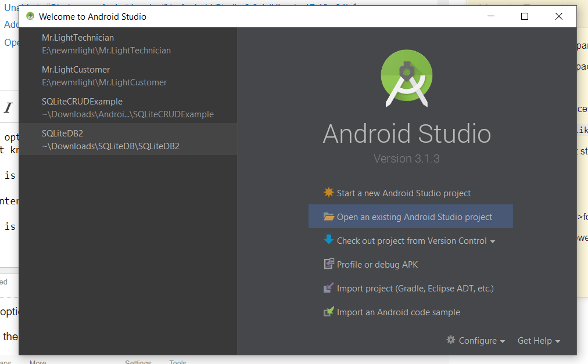The image size is (588, 364).
Task: Minimize the Welcome to Android Studio window
Action: pos(491,16)
